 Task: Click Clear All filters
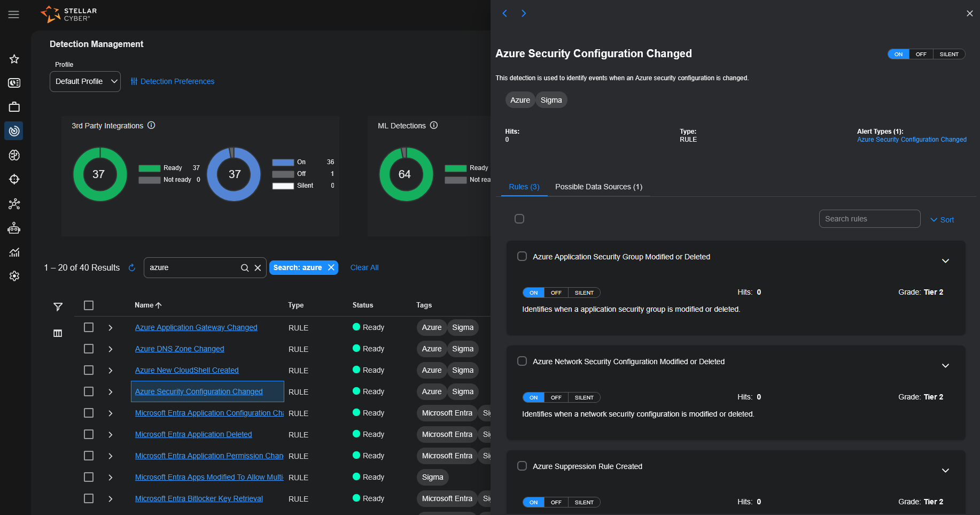(x=364, y=267)
